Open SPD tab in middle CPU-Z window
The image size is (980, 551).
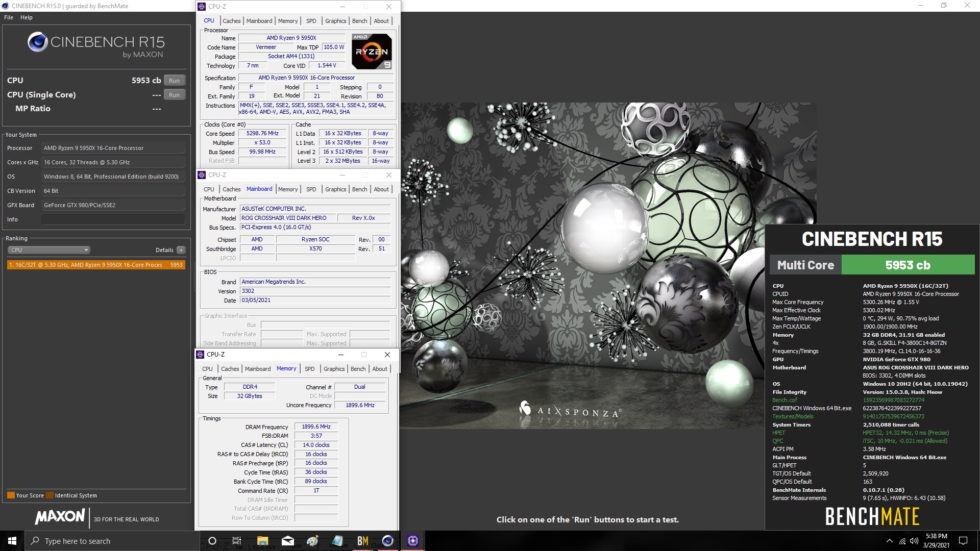[x=311, y=189]
